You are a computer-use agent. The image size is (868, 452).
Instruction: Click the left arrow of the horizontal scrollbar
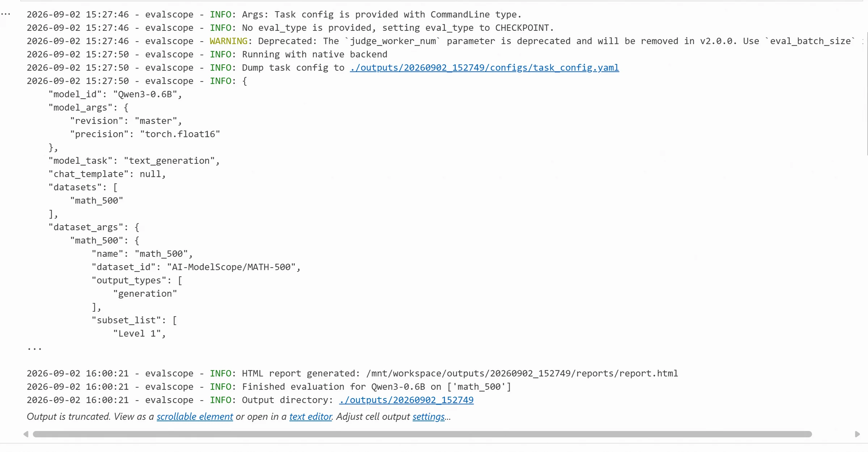point(26,434)
